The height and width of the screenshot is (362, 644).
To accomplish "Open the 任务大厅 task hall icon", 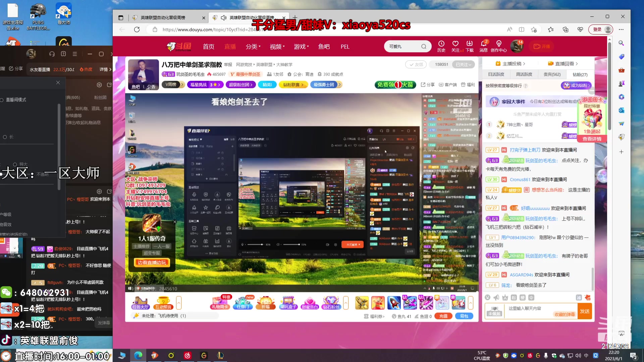I will click(x=140, y=303).
